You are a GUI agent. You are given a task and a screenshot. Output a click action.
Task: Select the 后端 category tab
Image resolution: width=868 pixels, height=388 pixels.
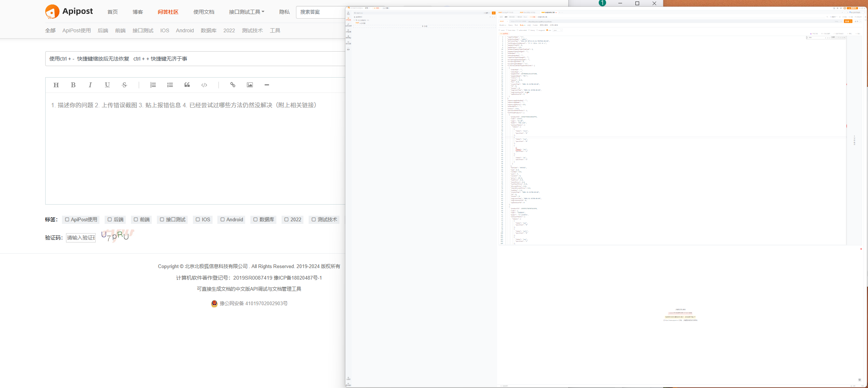click(103, 30)
